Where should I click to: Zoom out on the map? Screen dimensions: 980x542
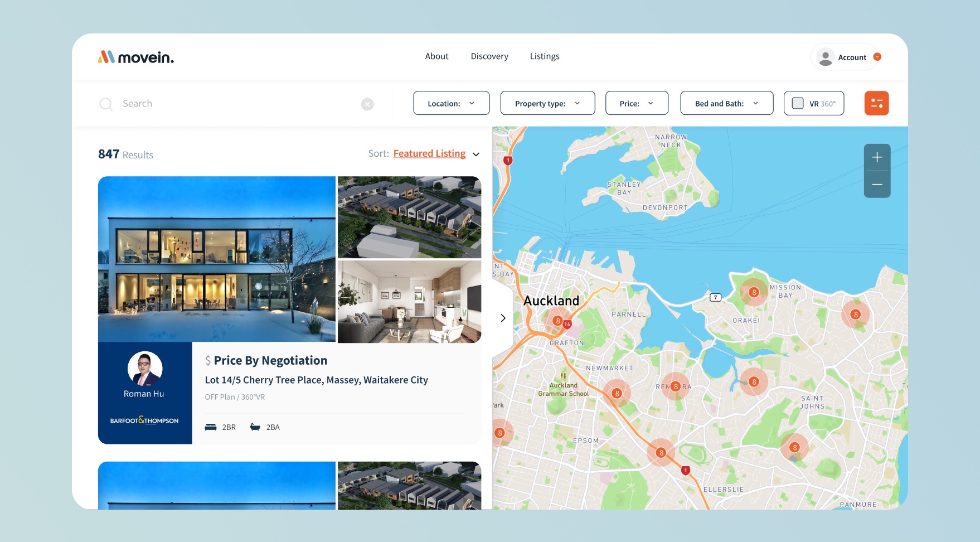(x=877, y=185)
